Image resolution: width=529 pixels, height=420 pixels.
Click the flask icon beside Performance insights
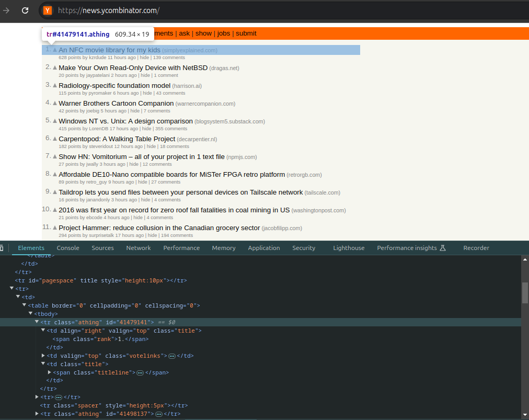coord(443,248)
